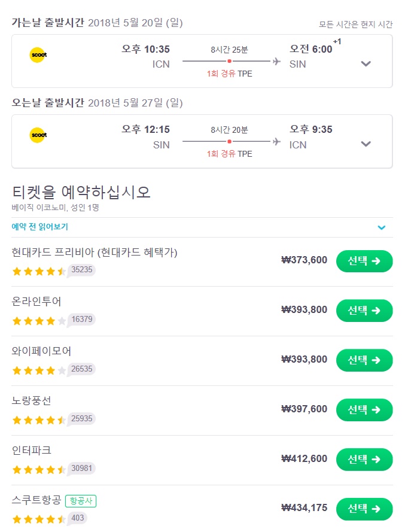
Task: Click star rating for 현대카드 프리비아
Action: tap(39, 272)
